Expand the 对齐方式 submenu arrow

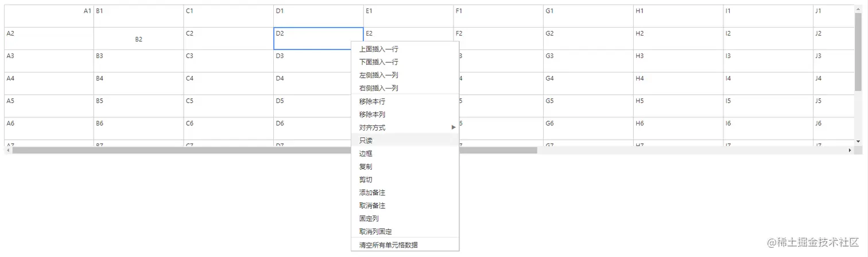[454, 127]
